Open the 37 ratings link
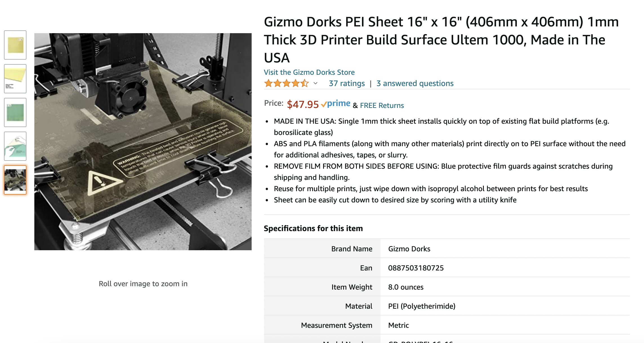Screen dimensions: 644x343 pyautogui.click(x=347, y=84)
